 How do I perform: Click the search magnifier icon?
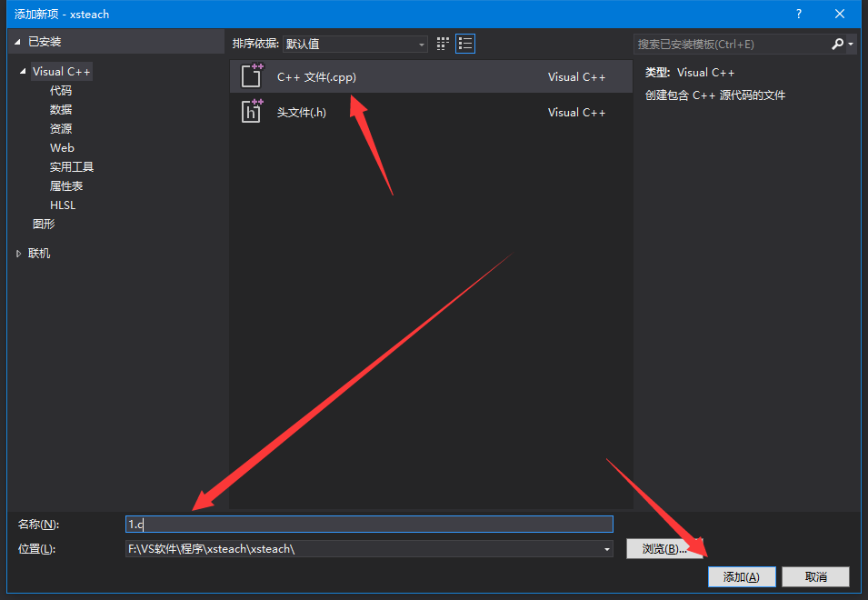point(837,44)
